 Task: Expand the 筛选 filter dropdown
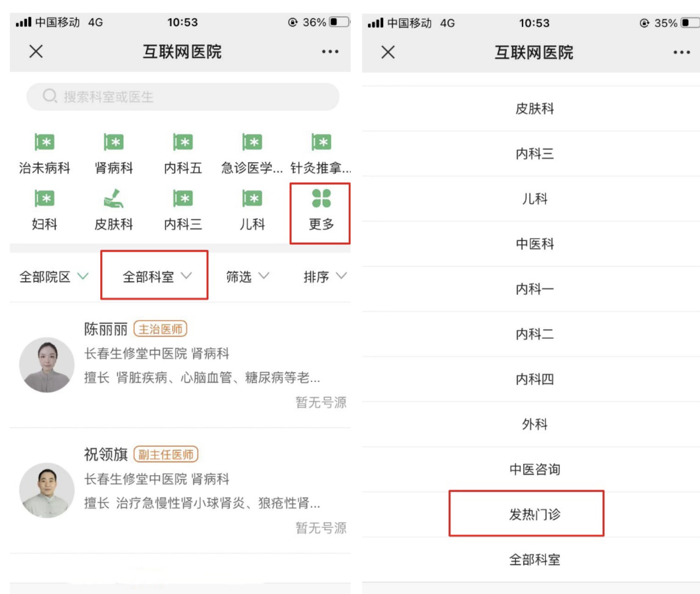247,277
